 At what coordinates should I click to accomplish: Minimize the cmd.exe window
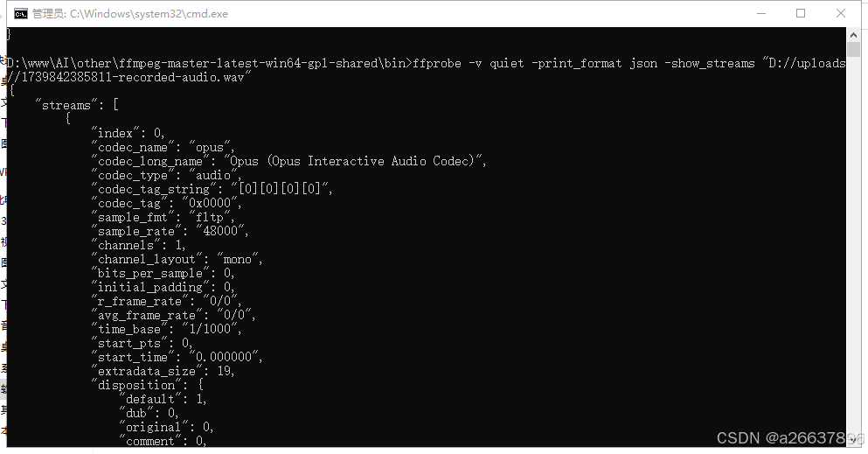pos(761,13)
